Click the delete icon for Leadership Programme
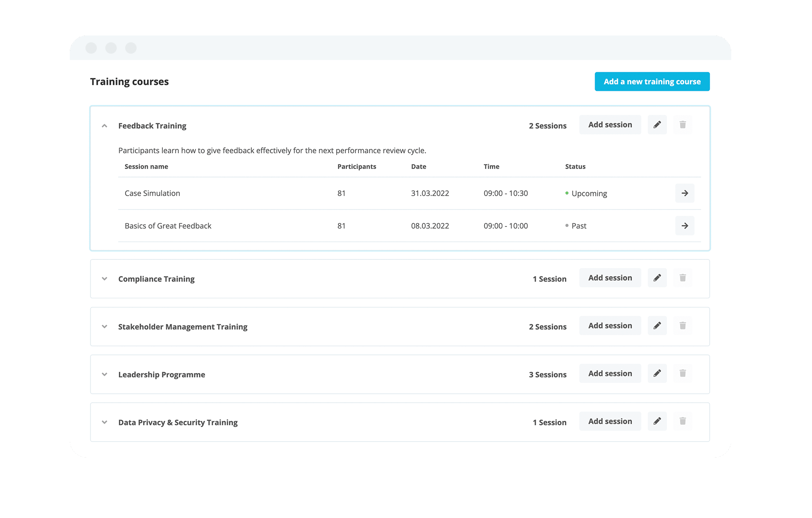812x518 pixels. (683, 373)
